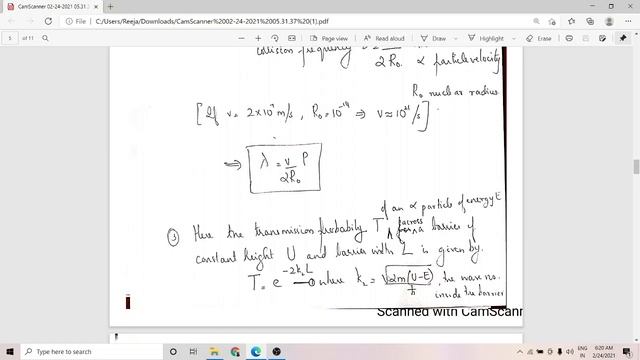
Task: Open the OBS app in taskbar
Action: click(x=276, y=351)
